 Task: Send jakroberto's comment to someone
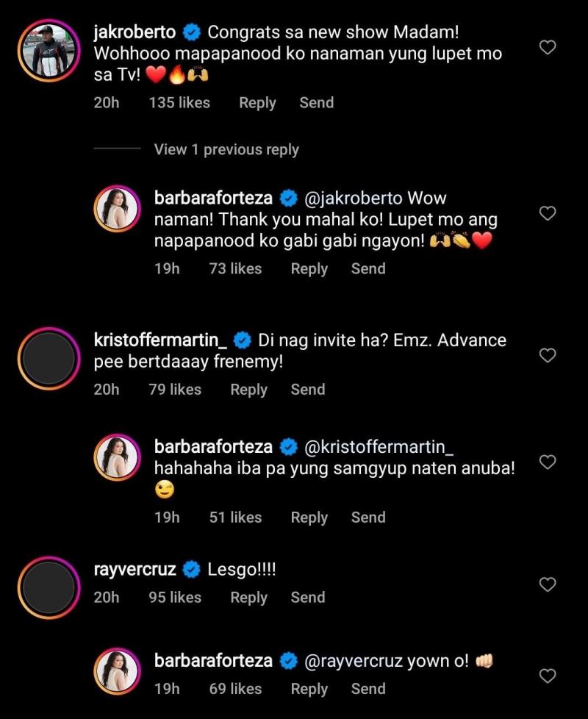(316, 103)
